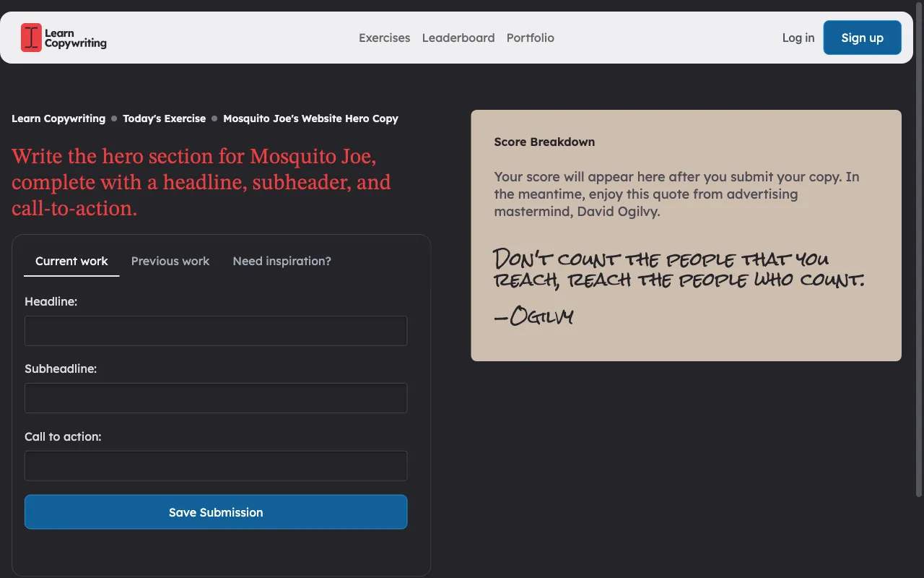Click Mosquito Joe's Website Hero Copy breadcrumb
Image resolution: width=924 pixels, height=578 pixels.
pos(310,118)
